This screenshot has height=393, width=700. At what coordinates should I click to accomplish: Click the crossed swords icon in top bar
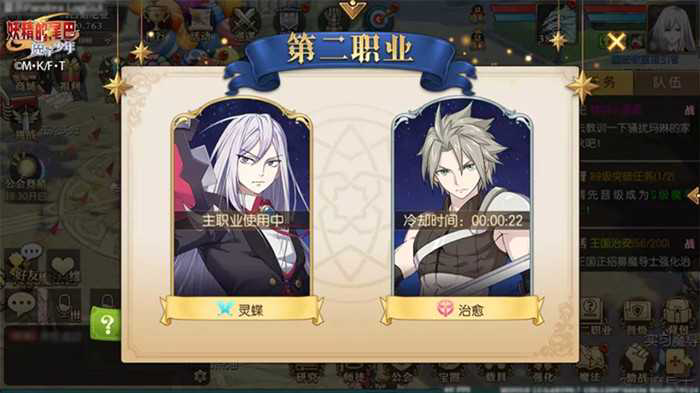244,21
